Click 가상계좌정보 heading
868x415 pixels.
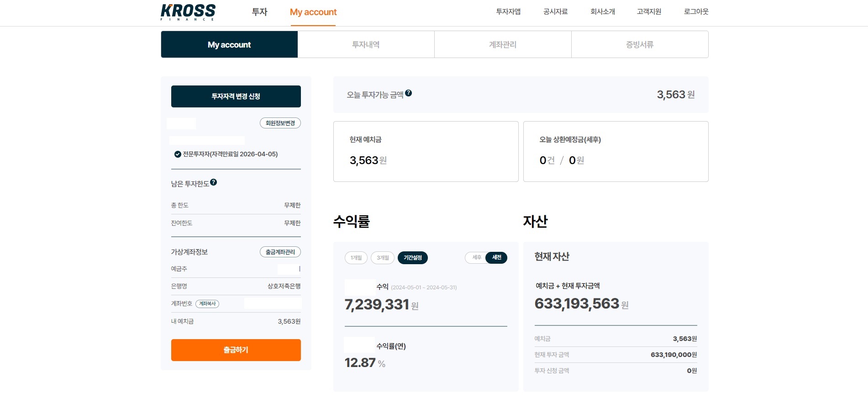pos(189,252)
